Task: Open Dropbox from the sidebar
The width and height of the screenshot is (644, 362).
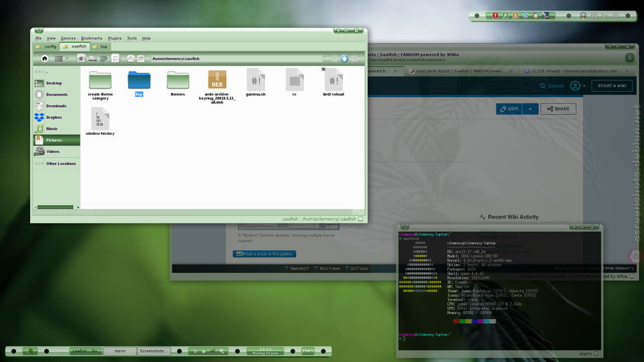Action: pyautogui.click(x=56, y=117)
